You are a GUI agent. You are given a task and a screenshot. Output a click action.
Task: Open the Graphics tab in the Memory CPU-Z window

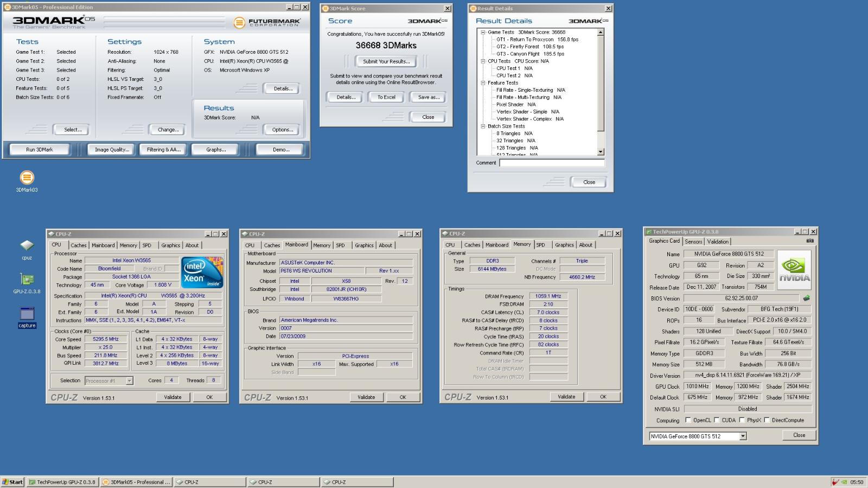click(564, 245)
